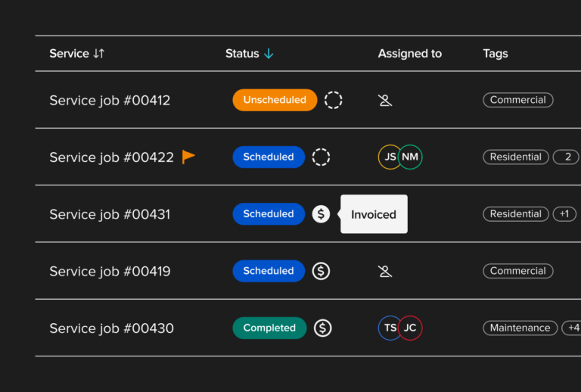Expand the 2 tag counter on job #00422
The width and height of the screenshot is (581, 392).
coord(567,157)
